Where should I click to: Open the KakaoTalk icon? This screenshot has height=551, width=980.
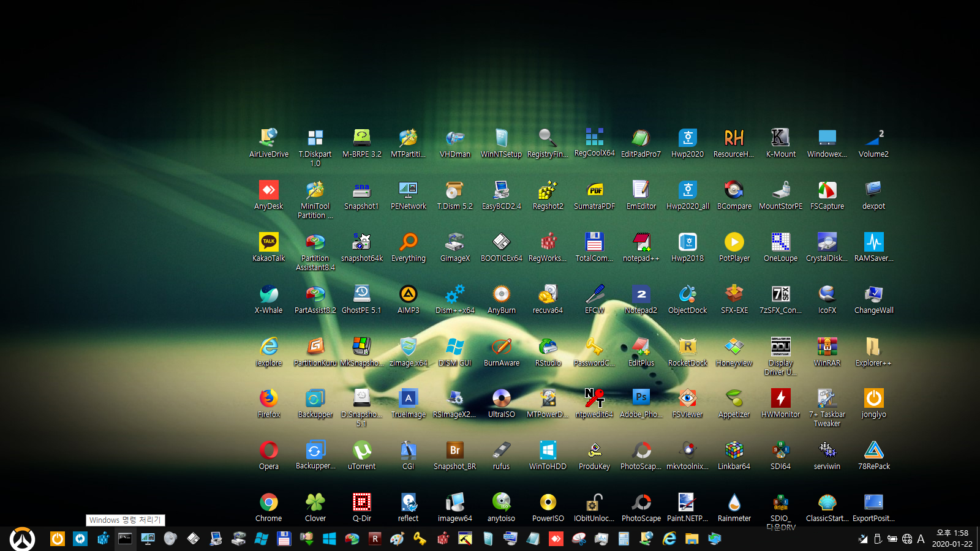pos(269,247)
